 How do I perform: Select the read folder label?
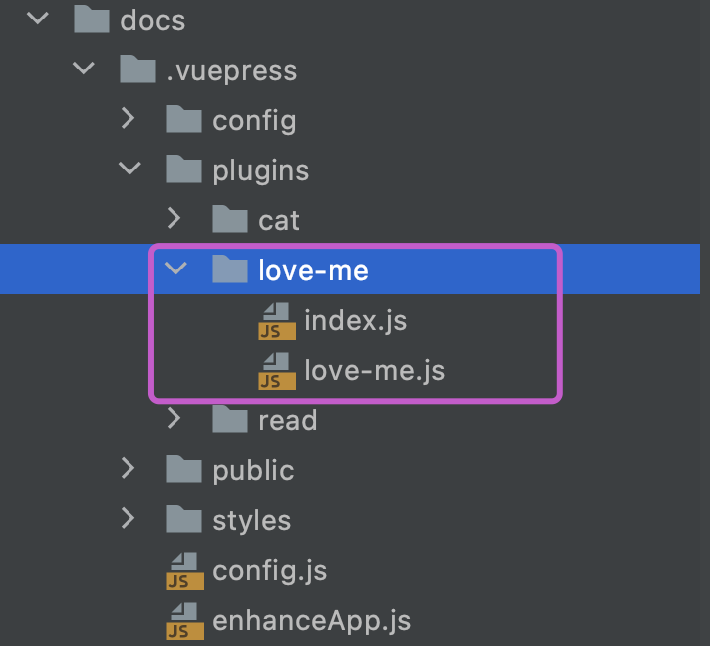[x=287, y=420]
